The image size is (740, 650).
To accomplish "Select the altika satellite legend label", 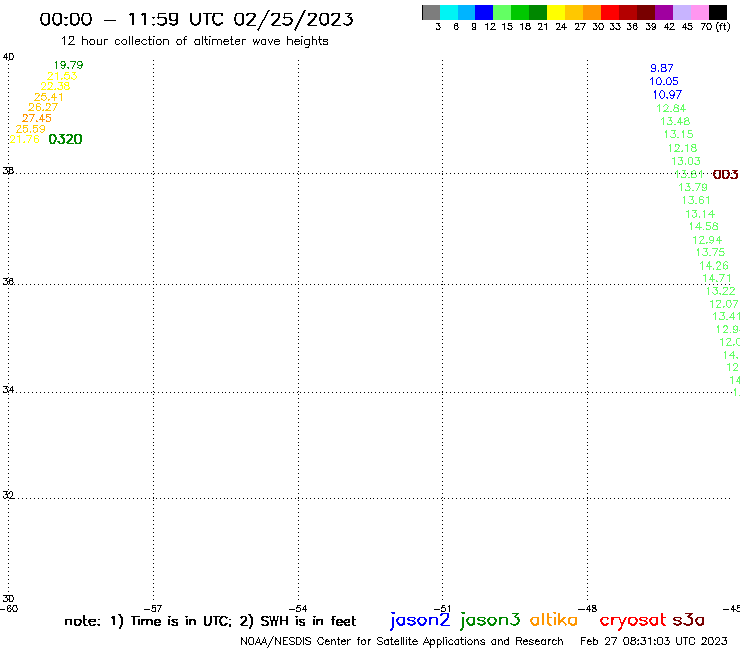I will click(554, 620).
